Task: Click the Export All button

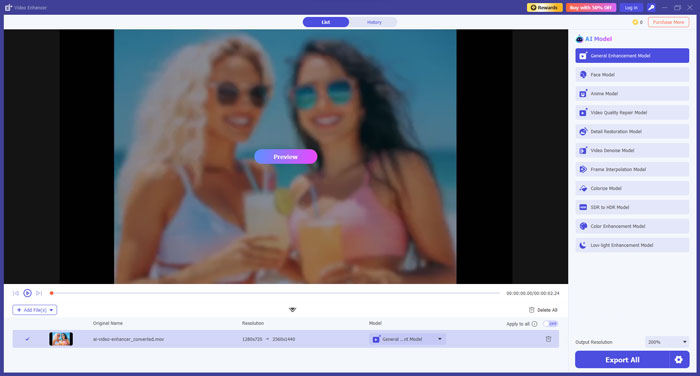Action: click(x=622, y=359)
